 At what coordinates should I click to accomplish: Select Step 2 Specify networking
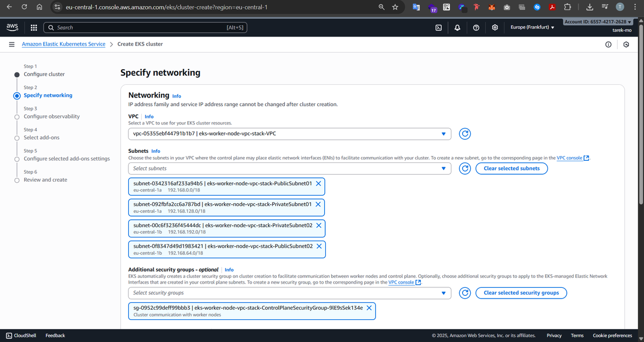(48, 95)
